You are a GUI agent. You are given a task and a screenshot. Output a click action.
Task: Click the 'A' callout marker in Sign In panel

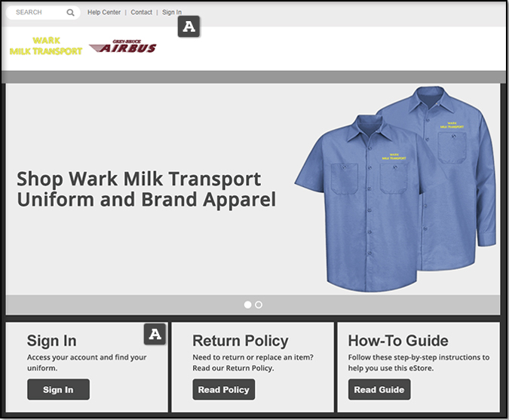(x=155, y=333)
